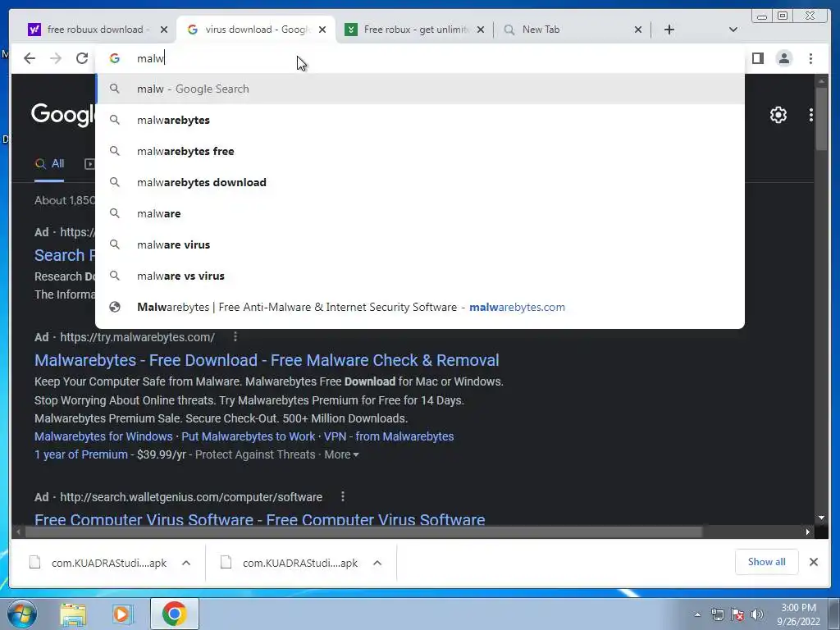Image resolution: width=840 pixels, height=630 pixels.
Task: Open the taskbar clock showing 3:00 PM
Action: click(x=798, y=614)
